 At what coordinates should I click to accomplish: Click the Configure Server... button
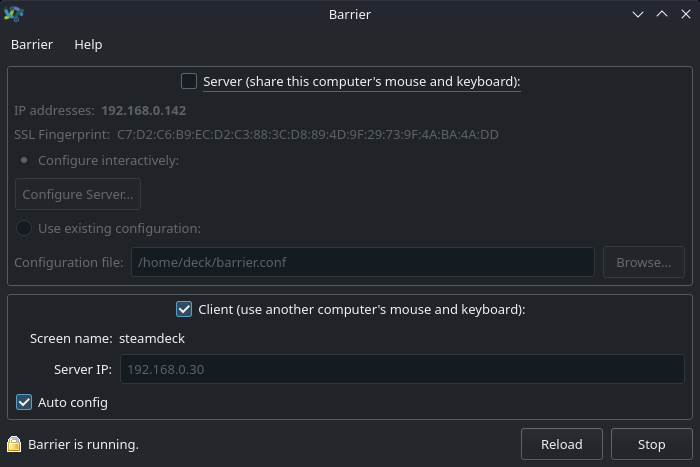pyautogui.click(x=78, y=194)
